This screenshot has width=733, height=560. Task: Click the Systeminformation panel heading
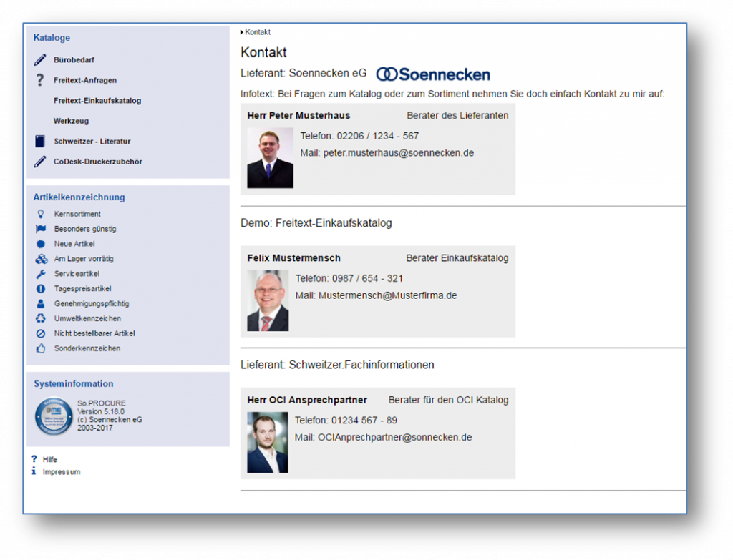(74, 384)
